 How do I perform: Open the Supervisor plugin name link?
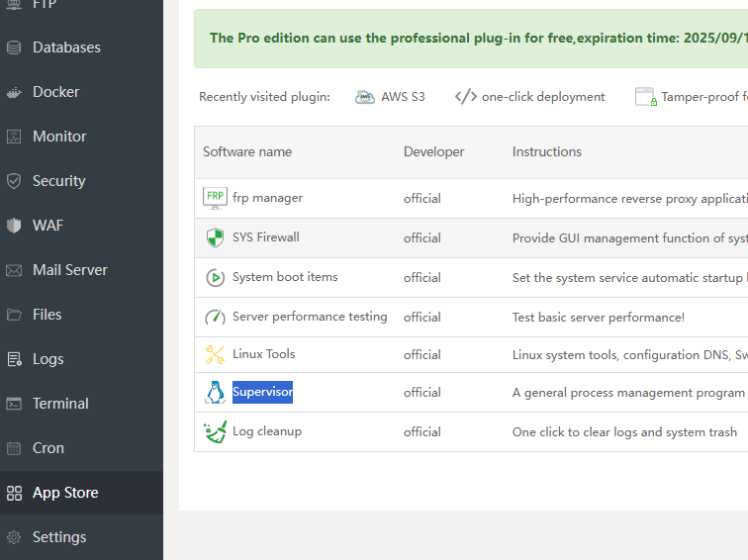tap(262, 392)
